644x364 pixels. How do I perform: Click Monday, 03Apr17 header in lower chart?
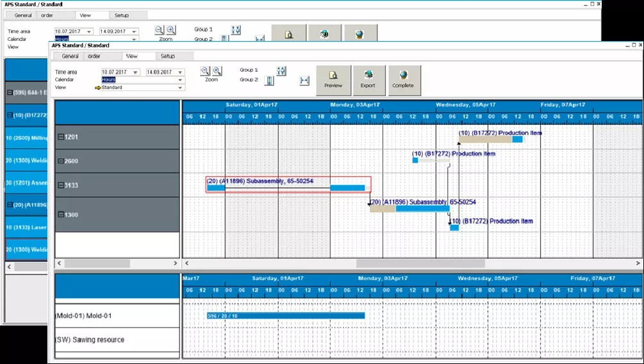coord(383,278)
